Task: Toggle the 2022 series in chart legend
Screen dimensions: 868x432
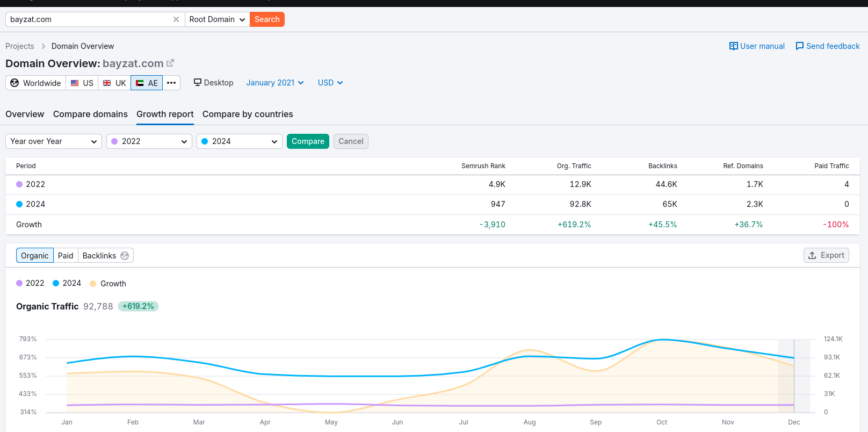Action: [30, 283]
